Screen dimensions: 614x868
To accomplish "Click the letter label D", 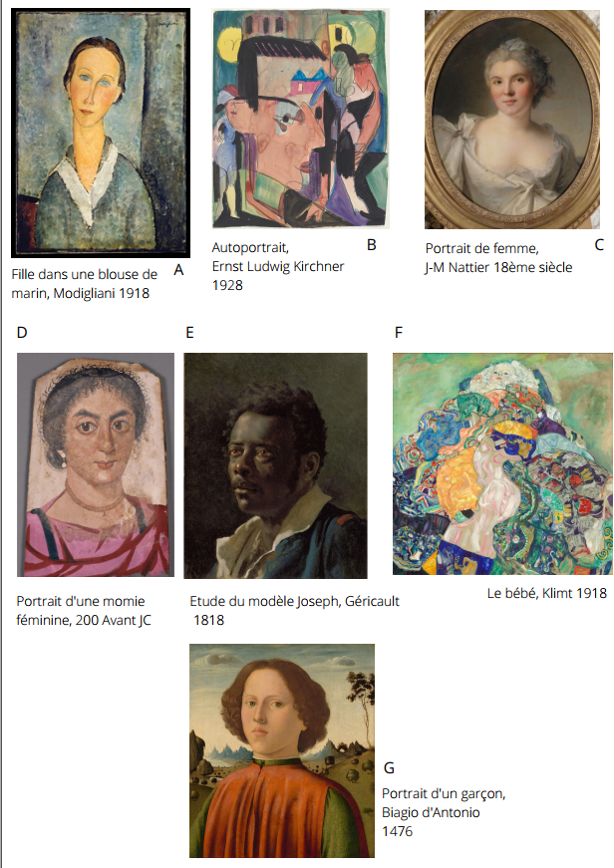I will click(x=22, y=332).
